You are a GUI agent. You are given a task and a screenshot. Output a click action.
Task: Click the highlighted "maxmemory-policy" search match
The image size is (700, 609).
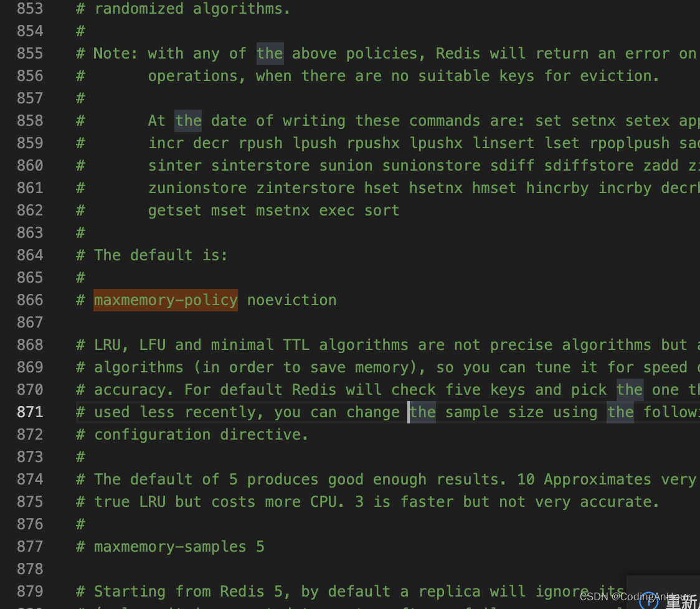[x=166, y=300]
